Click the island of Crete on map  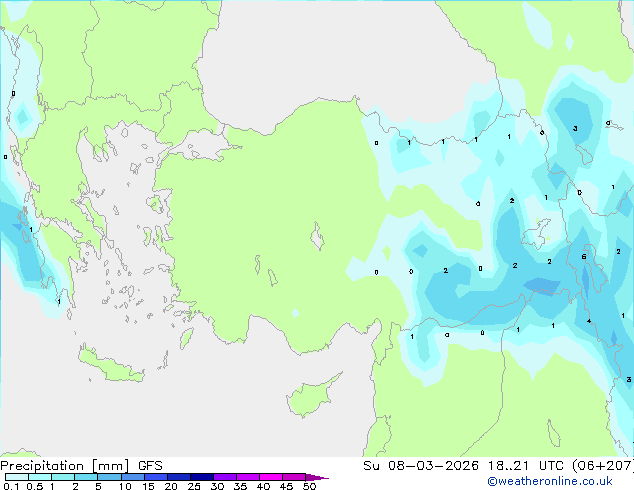coord(111,365)
